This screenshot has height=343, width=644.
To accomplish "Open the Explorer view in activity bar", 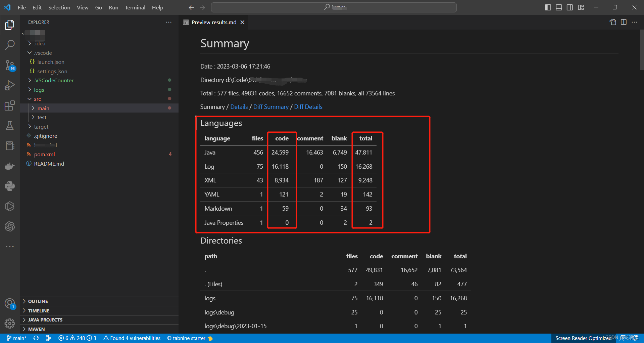I will click(x=10, y=25).
